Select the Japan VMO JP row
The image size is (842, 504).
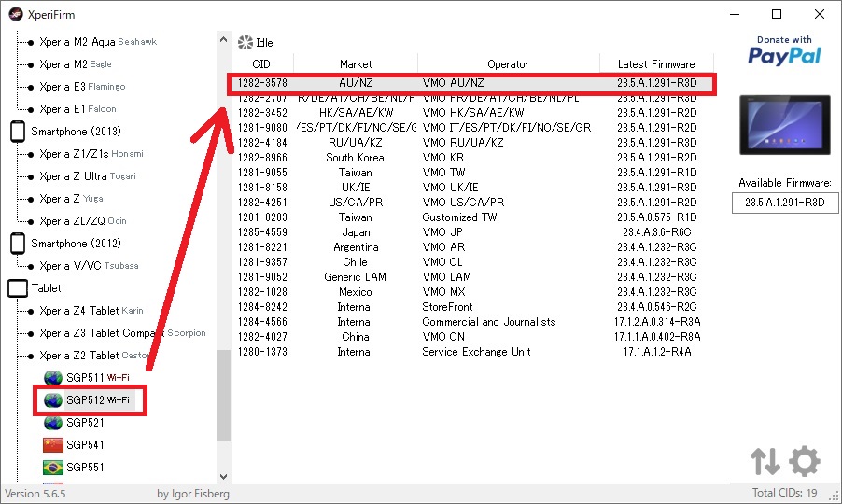tap(472, 232)
